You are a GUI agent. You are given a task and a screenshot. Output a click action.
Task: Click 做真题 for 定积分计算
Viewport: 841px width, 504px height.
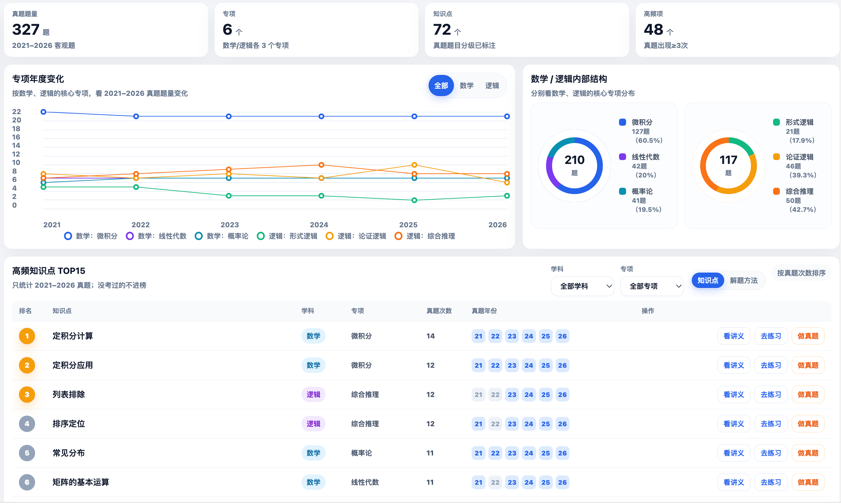pos(808,336)
